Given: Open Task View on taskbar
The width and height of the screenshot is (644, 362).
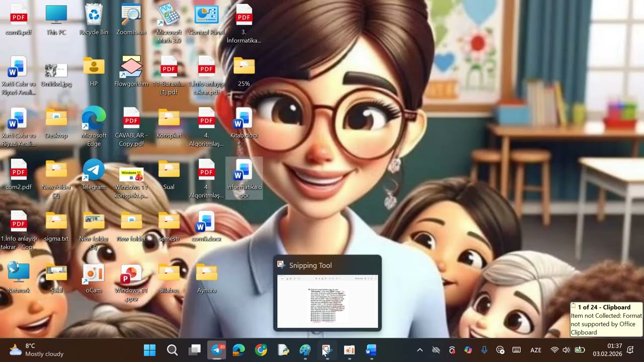Looking at the screenshot, I should [x=195, y=350].
